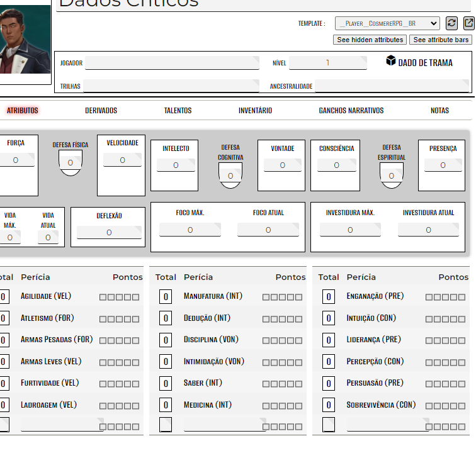476x458 pixels.
Task: Roll the Ladroagem (VEL) skill
Action: pyautogui.click(x=48, y=405)
